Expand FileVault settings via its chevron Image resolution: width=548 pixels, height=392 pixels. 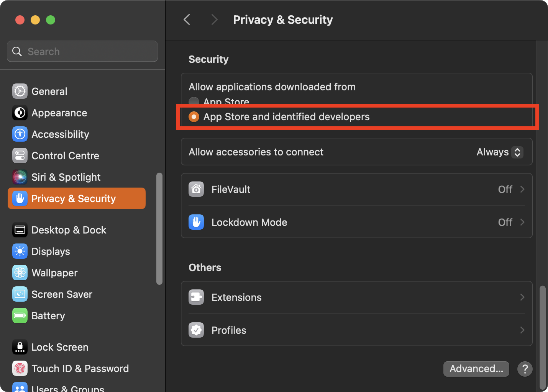pos(522,189)
